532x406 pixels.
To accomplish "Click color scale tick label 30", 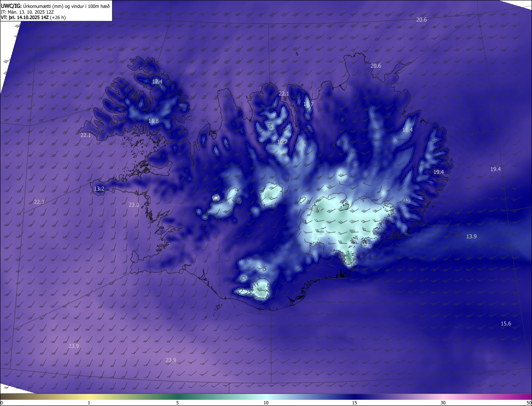I will pos(443,403).
